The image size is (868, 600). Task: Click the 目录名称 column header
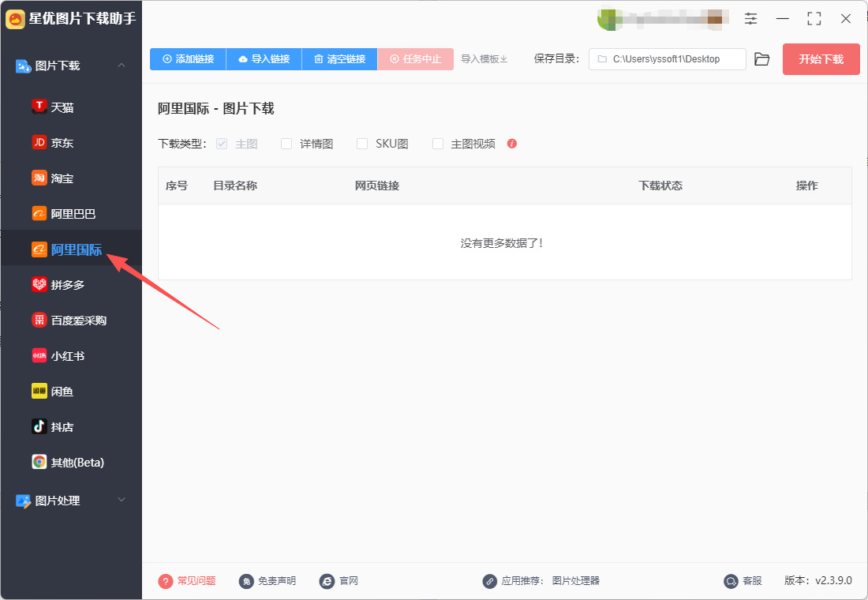click(x=235, y=186)
